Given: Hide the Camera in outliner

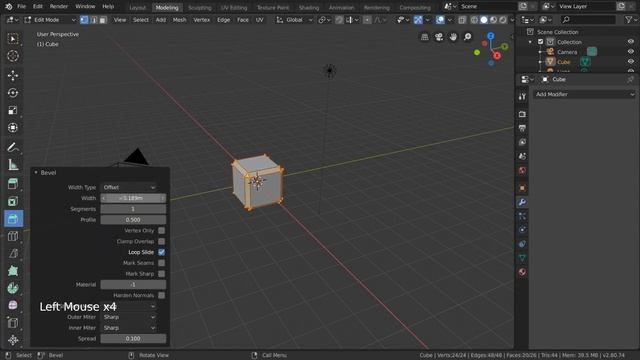Looking at the screenshot, I should pos(631,52).
